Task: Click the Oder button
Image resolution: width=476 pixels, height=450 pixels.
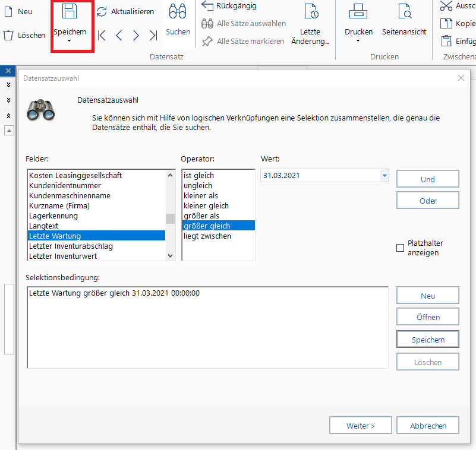Action: [x=427, y=201]
